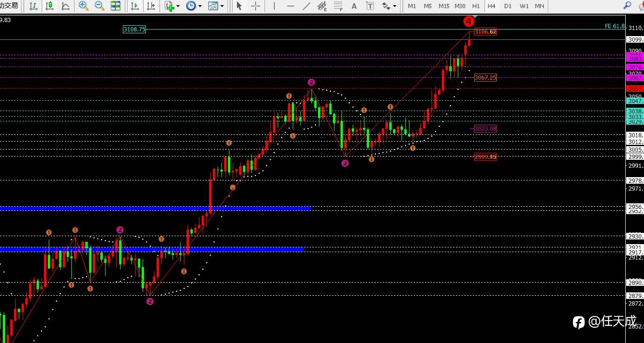644x343 pixels.
Task: Select the blue zone bar near 2921
Action: pyautogui.click(x=152, y=249)
